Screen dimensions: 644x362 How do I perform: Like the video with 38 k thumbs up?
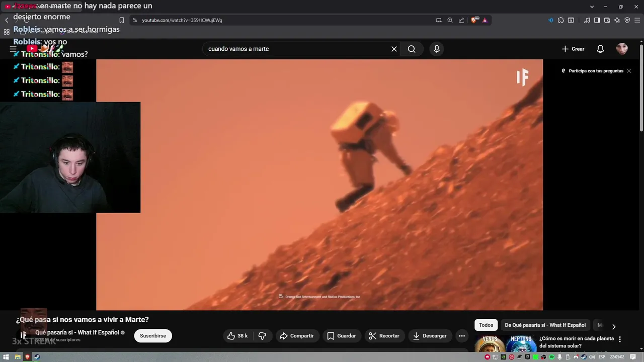pyautogui.click(x=237, y=336)
